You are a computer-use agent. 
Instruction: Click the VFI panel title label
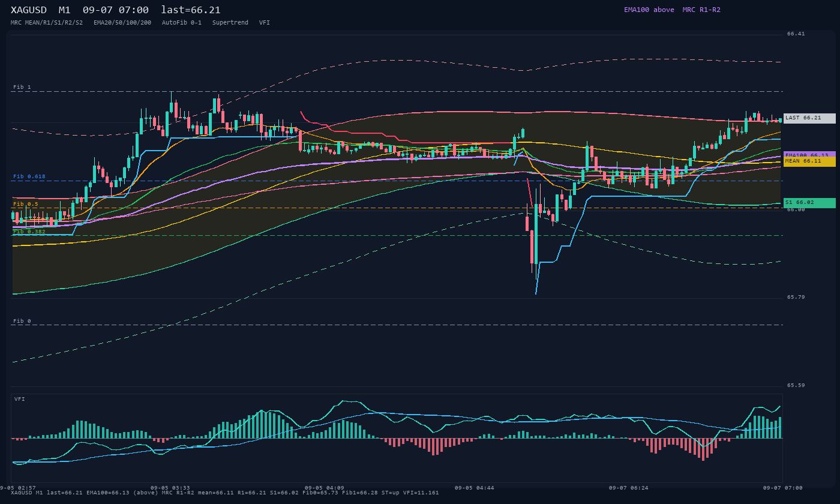20,399
